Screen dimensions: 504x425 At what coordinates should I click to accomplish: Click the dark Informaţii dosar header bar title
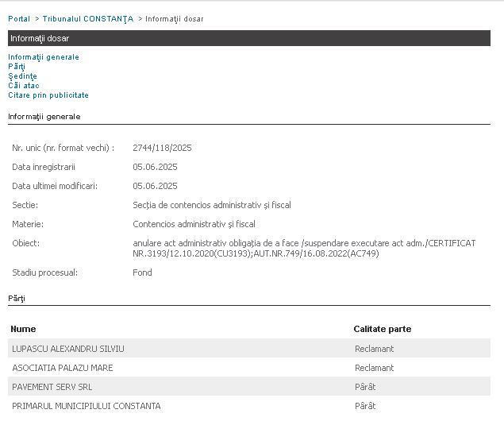tap(40, 38)
